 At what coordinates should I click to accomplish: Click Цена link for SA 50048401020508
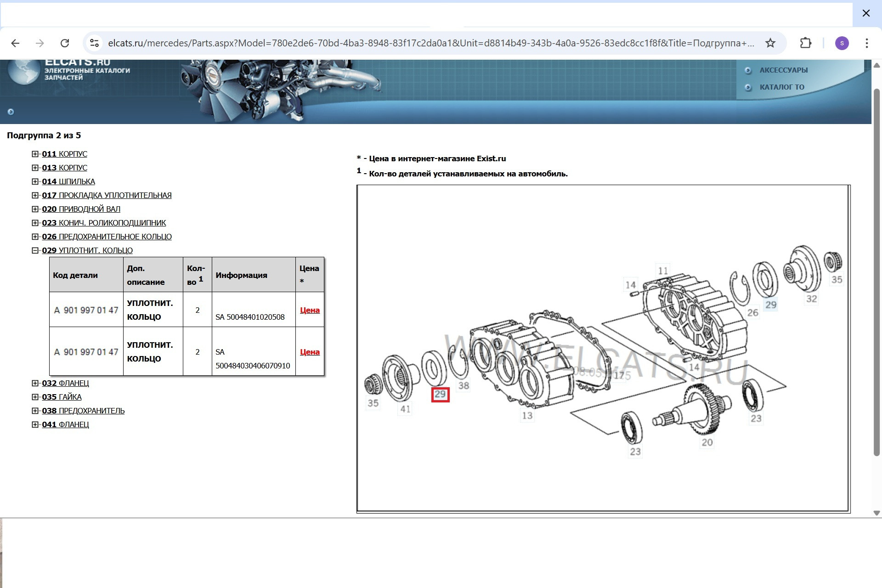tap(310, 310)
